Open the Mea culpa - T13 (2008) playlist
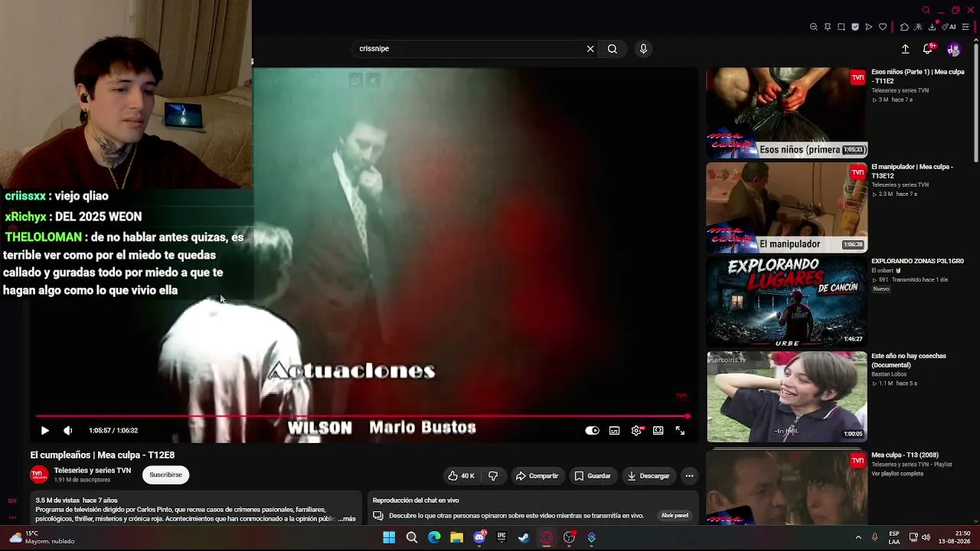 [905, 455]
